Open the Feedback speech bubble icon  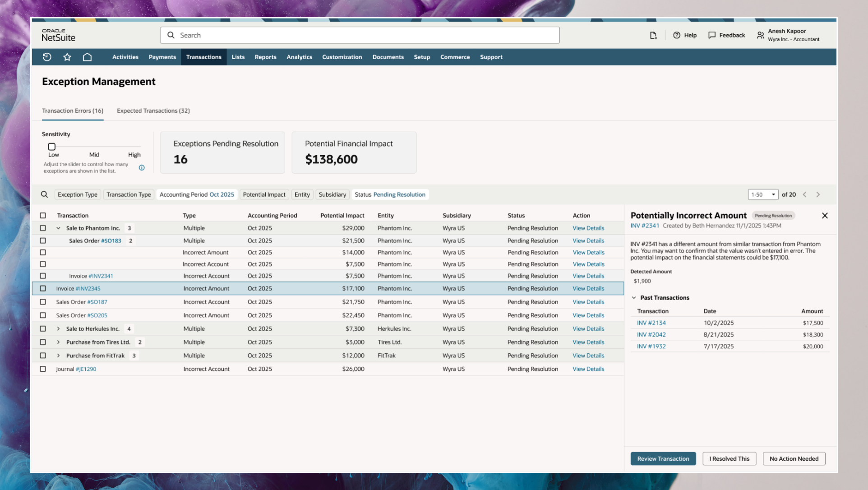pyautogui.click(x=712, y=35)
